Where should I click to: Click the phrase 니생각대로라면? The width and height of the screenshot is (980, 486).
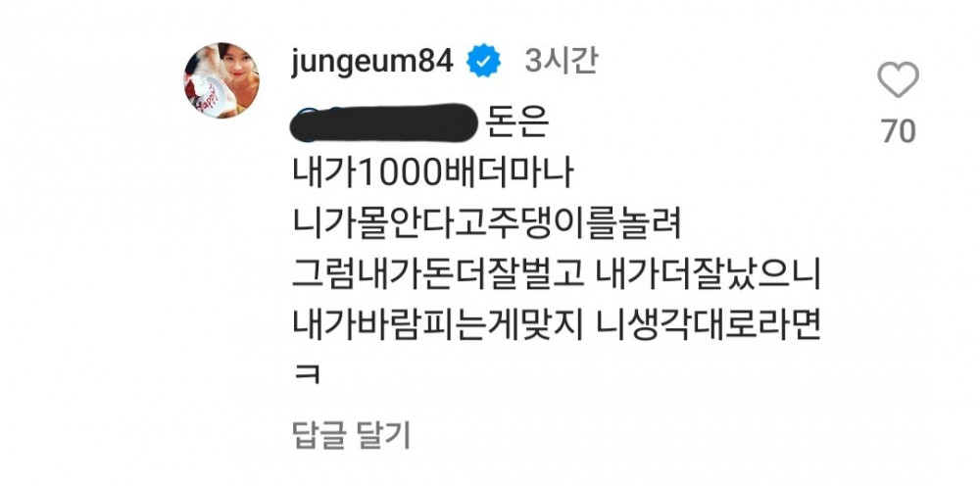tap(709, 326)
